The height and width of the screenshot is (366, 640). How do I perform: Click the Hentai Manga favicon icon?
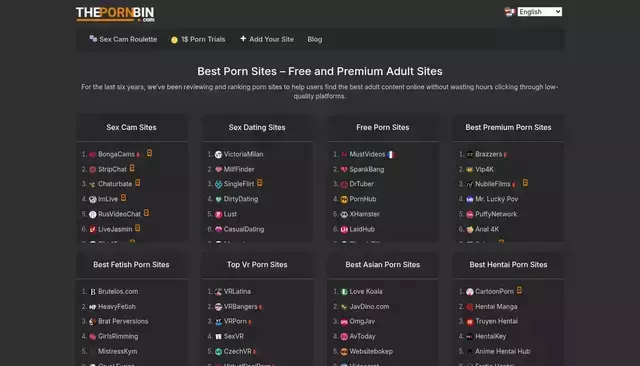pos(470,306)
